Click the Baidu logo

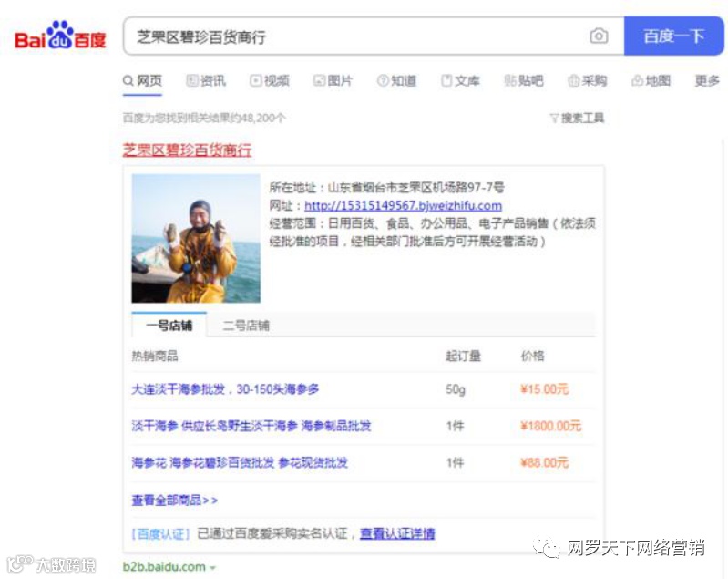pyautogui.click(x=60, y=36)
